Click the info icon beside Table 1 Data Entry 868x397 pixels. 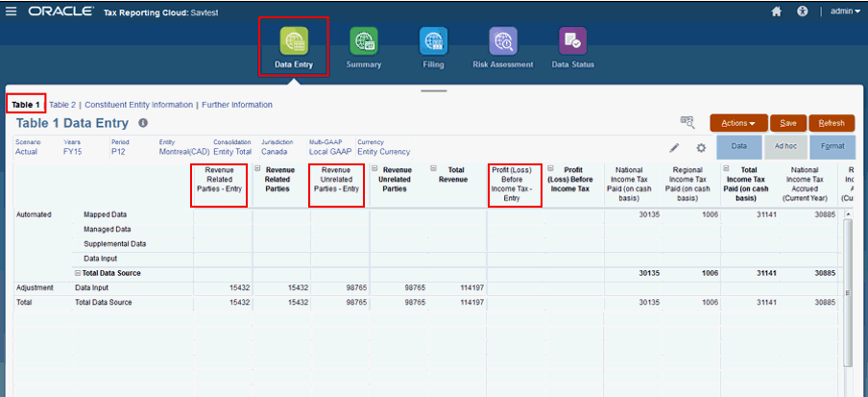(143, 122)
